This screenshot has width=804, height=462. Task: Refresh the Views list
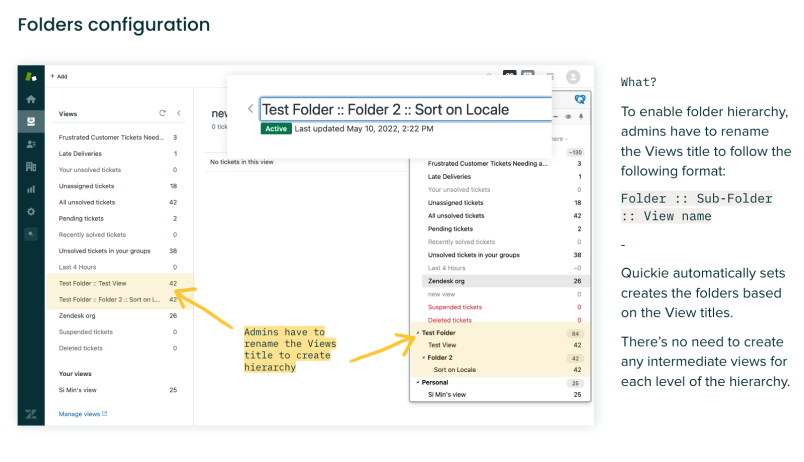pos(163,113)
